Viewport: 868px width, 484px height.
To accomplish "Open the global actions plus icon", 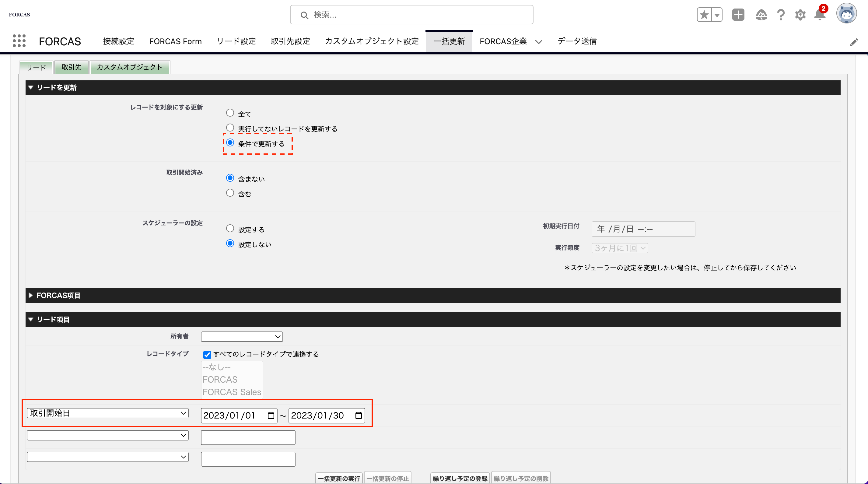I will [x=738, y=15].
